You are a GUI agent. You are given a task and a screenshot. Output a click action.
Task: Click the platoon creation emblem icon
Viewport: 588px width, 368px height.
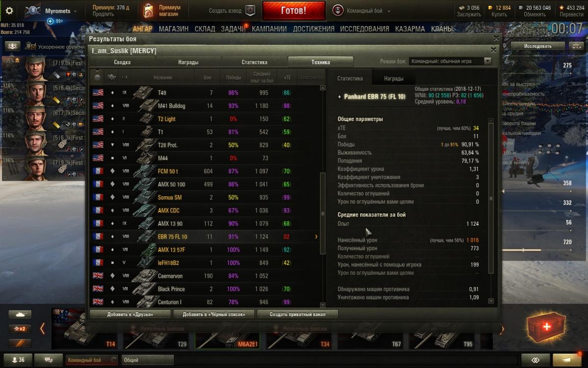[x=250, y=10]
